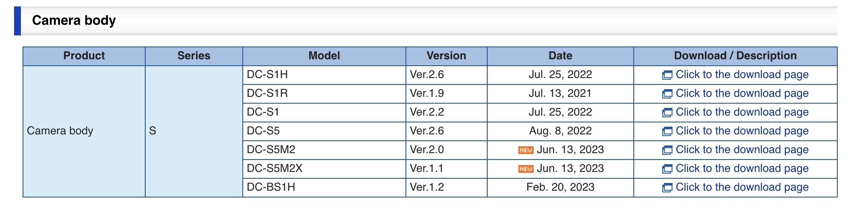Click the new-window icon in DC-S1 row
This screenshot has width=868, height=215.
[667, 113]
